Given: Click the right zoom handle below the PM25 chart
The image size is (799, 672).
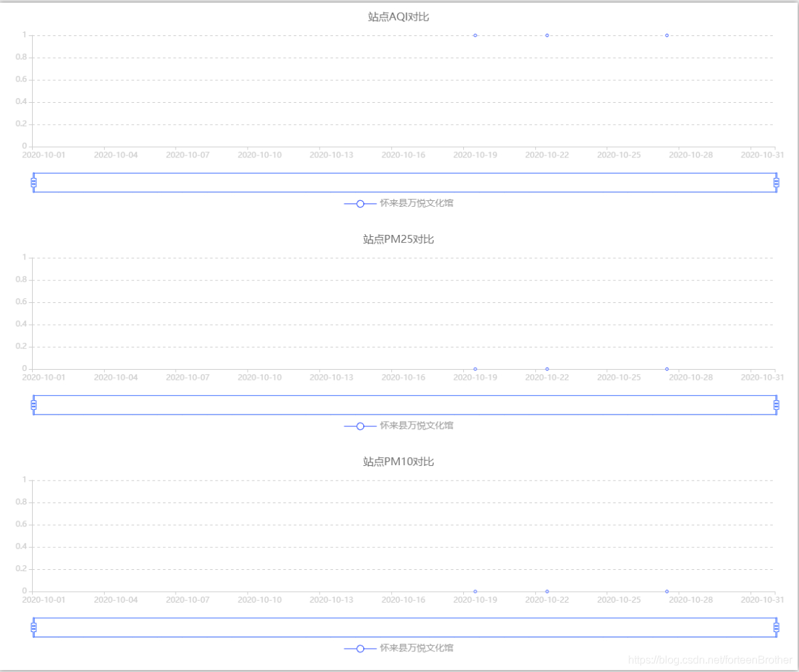Looking at the screenshot, I should (x=776, y=404).
